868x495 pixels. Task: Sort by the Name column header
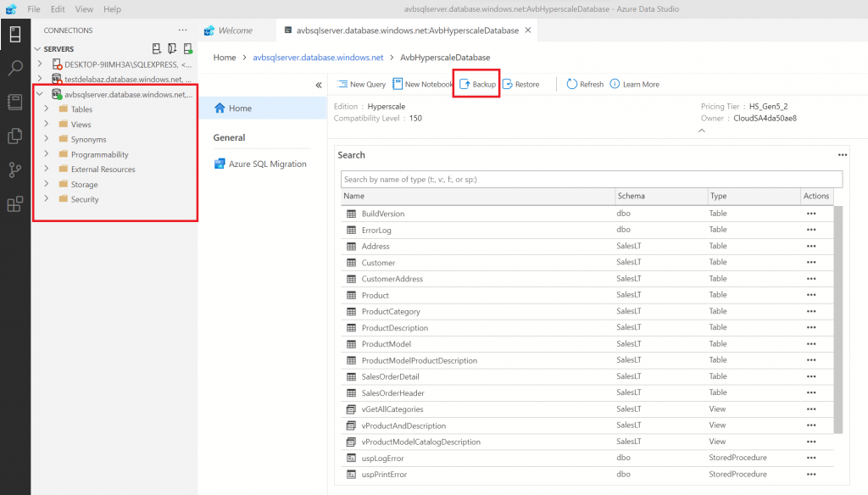pyautogui.click(x=478, y=196)
